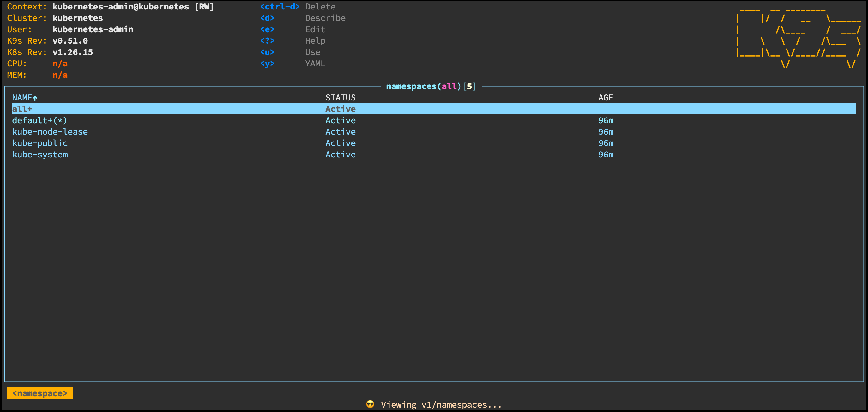Click the Context value kubernetes-admin@kubernetes
Viewport: 868px width, 412px height.
(121, 6)
